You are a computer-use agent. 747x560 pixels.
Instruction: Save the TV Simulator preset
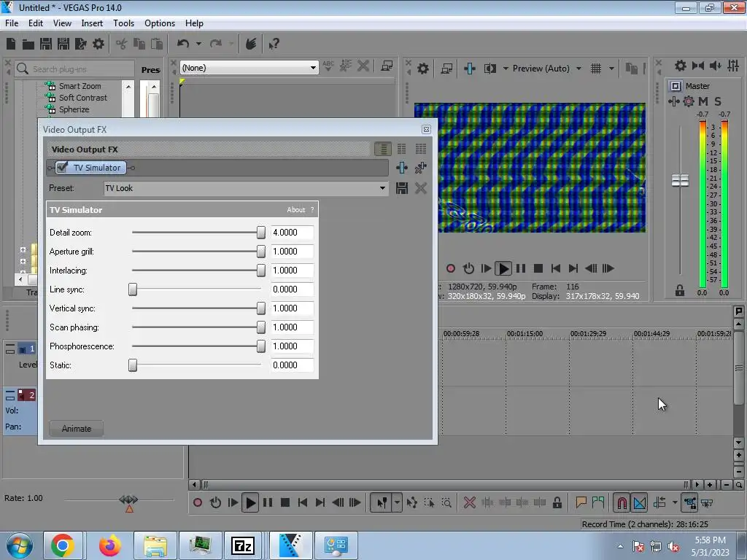(402, 188)
